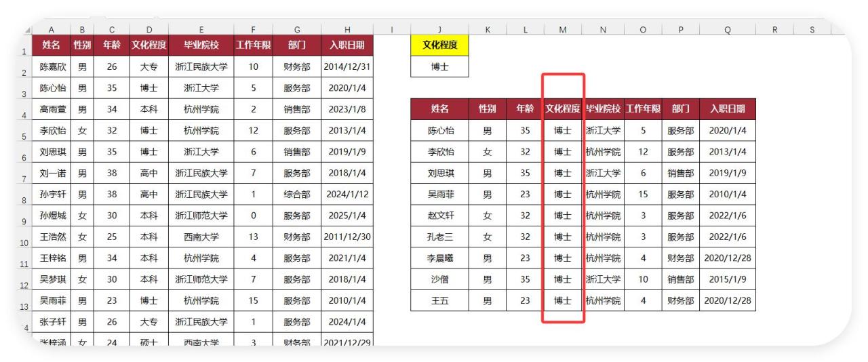Click 大专 cell in 陈嘉欣's row

point(149,66)
